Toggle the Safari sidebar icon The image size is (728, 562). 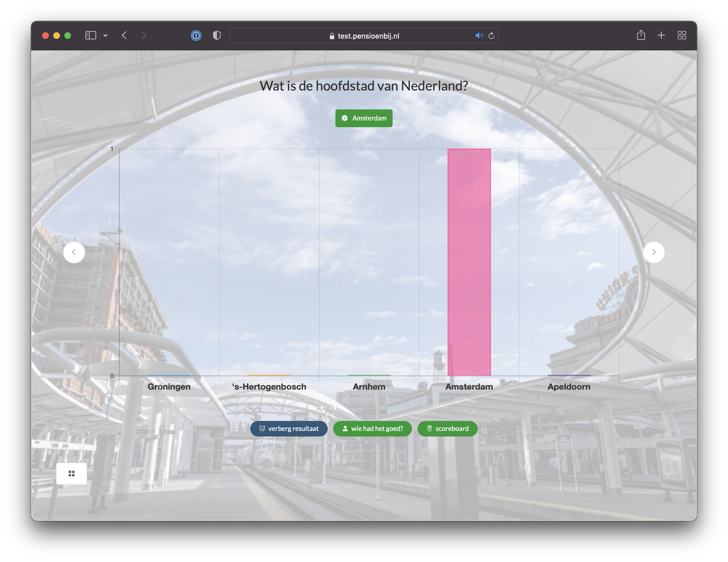tap(91, 35)
